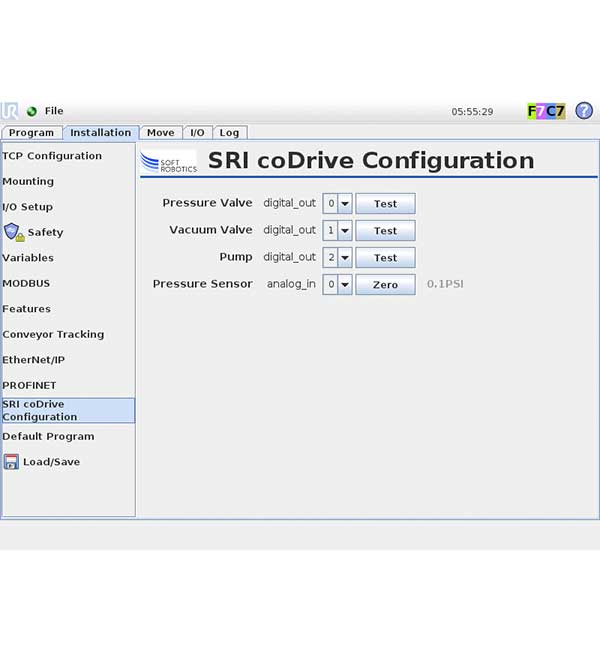
Task: Open the help question mark icon
Action: [584, 111]
